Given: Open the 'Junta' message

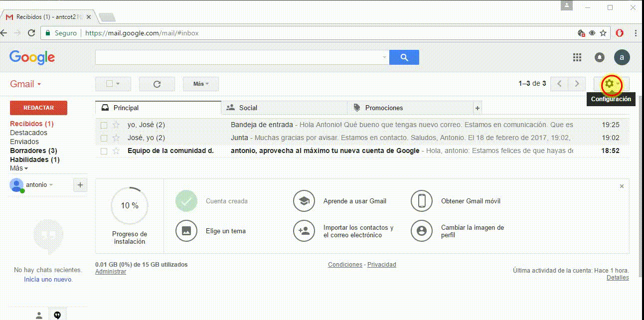Looking at the screenshot, I should [362, 138].
